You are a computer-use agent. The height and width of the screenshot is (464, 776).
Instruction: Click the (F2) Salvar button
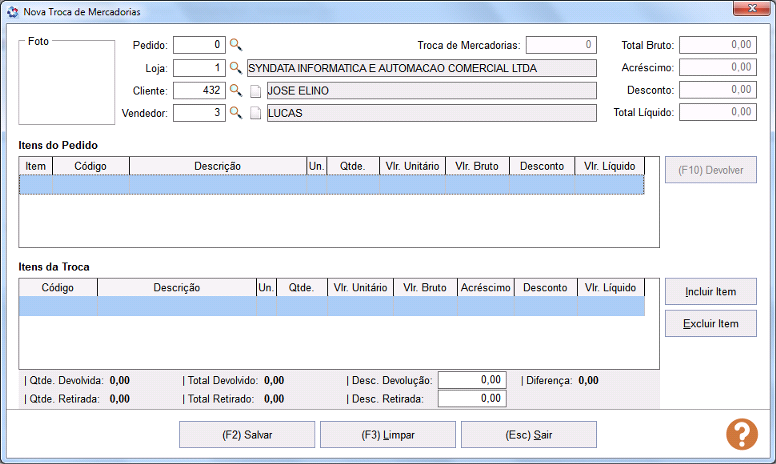tap(247, 435)
